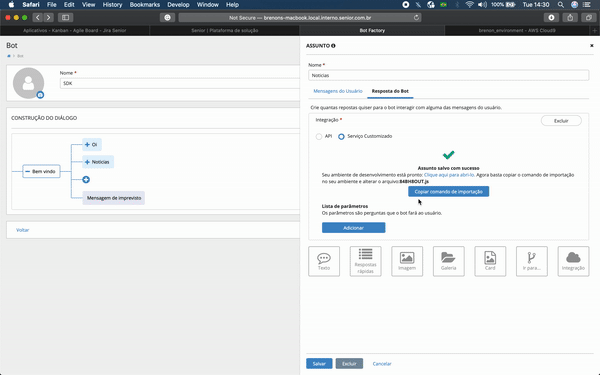
Task: Show Safari tab overview
Action: tap(589, 18)
